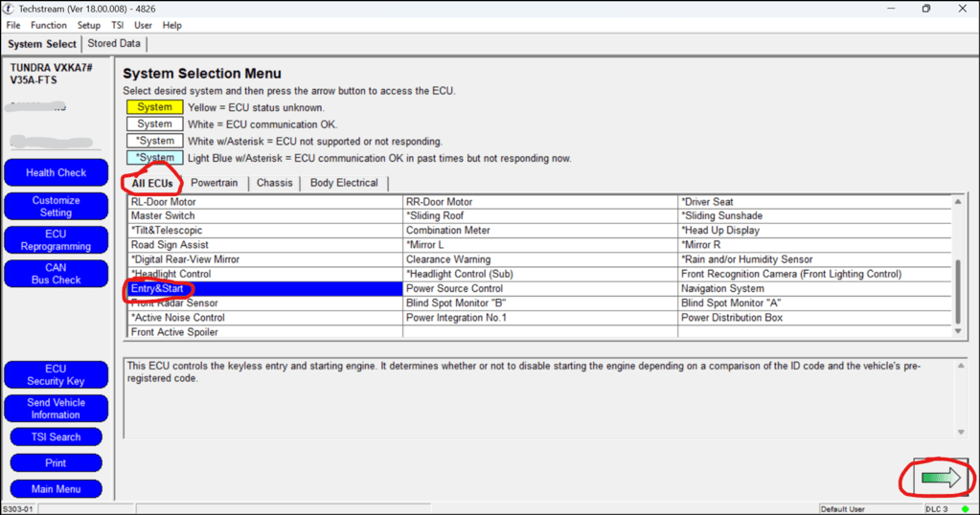Select Front Recognition Camera (Front Lighting Control)
This screenshot has height=515, width=980.
[x=815, y=274]
